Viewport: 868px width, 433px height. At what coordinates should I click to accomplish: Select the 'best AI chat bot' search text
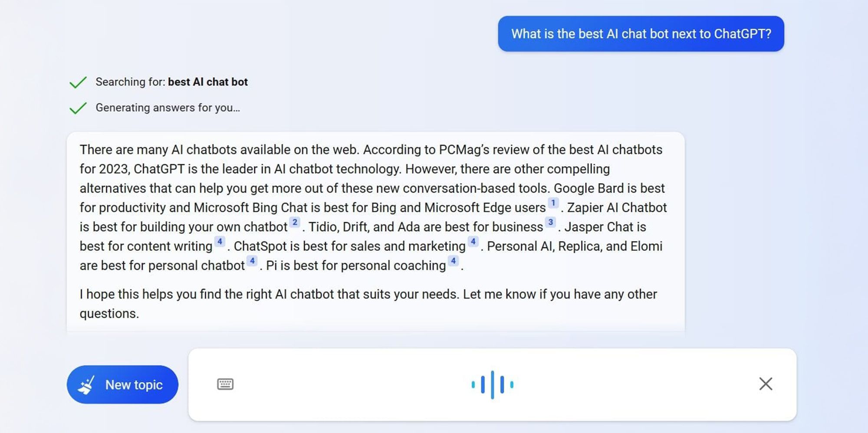point(208,82)
